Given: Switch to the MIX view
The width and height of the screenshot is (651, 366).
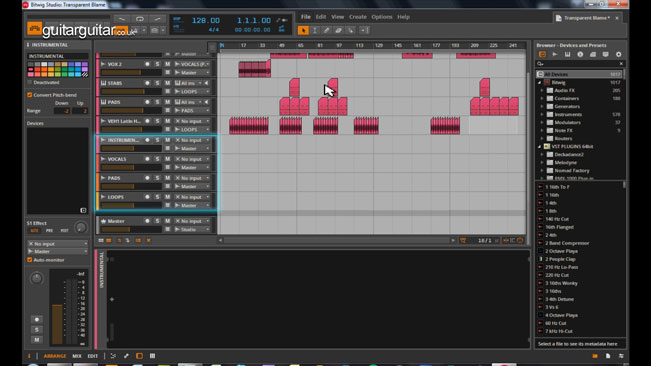Looking at the screenshot, I should 77,356.
